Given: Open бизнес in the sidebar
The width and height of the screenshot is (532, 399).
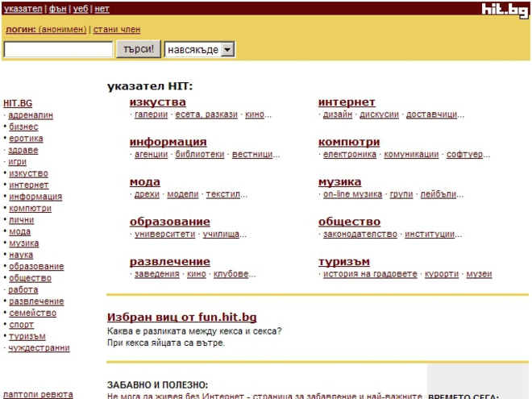Looking at the screenshot, I should click(x=23, y=127).
